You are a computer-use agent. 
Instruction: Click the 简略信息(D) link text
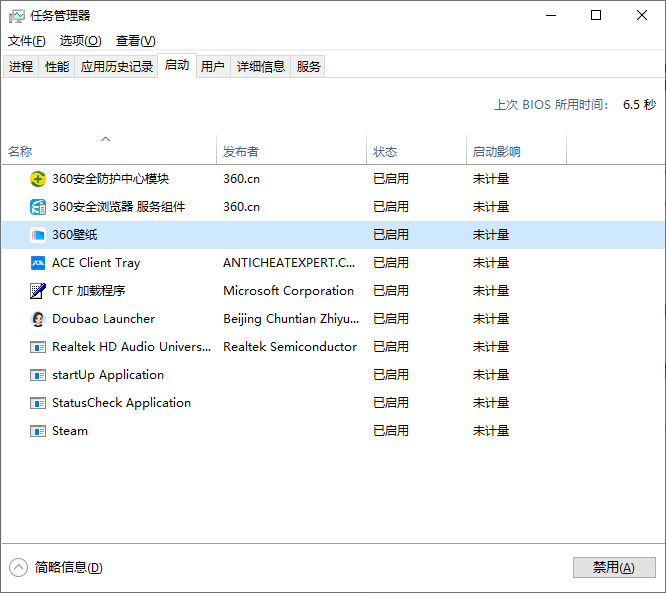(68, 568)
